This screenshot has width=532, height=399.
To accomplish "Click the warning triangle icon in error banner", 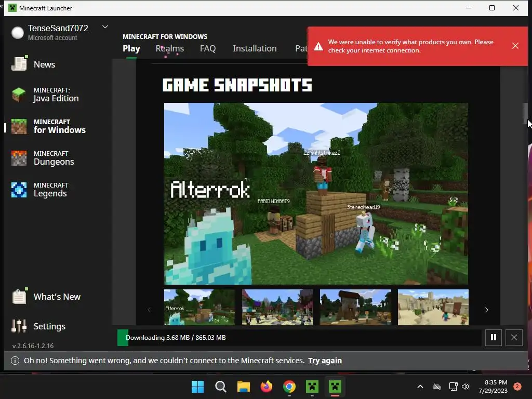I will 318,46.
